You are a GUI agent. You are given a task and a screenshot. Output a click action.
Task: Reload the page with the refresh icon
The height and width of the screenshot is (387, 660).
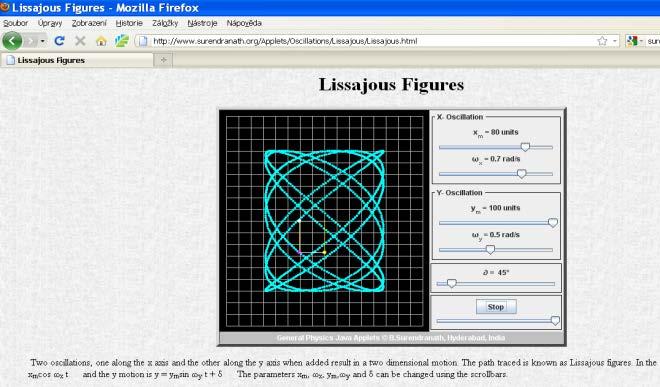point(59,41)
